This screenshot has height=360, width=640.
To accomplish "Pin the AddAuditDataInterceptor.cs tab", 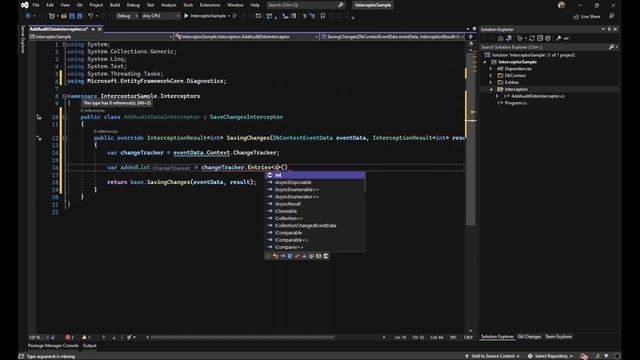I will click(93, 29).
